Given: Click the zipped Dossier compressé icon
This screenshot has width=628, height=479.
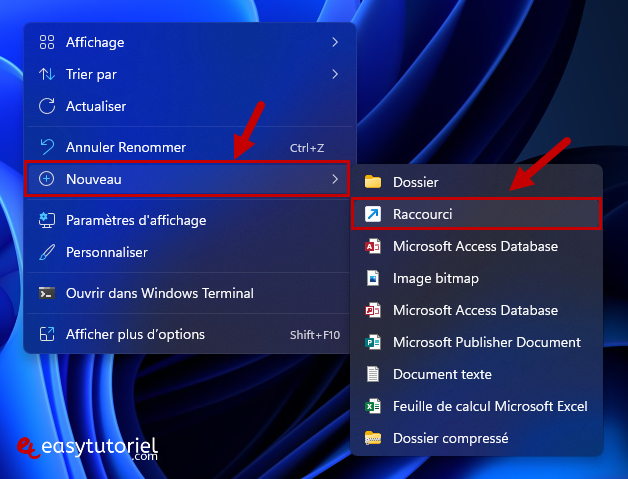Looking at the screenshot, I should [x=373, y=438].
